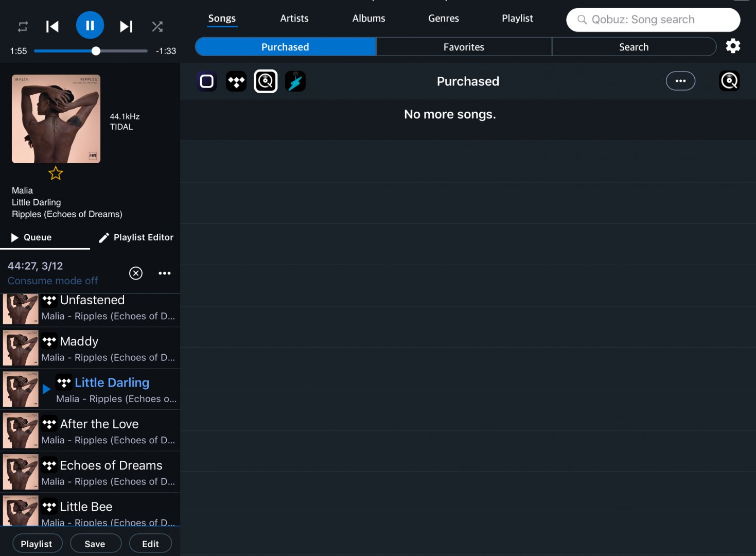The image size is (756, 556).
Task: Select the TIDAL source icon
Action: click(x=236, y=81)
